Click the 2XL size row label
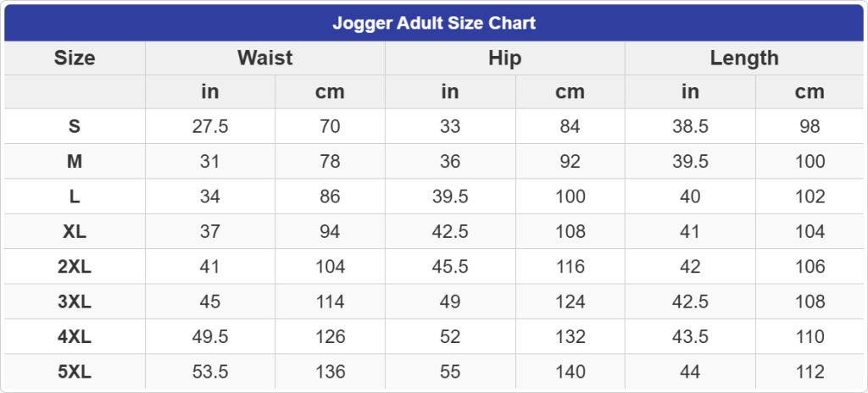This screenshot has width=868, height=393. tap(75, 267)
